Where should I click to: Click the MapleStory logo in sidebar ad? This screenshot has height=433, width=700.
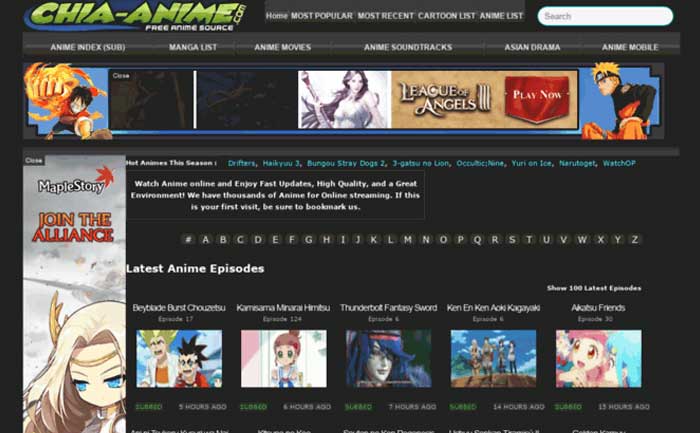[75, 181]
